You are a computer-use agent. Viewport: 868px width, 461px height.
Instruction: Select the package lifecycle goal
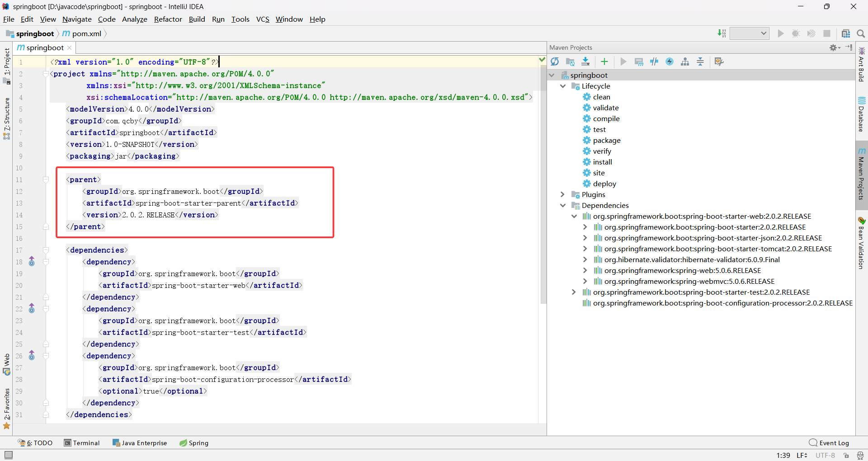pyautogui.click(x=601, y=140)
